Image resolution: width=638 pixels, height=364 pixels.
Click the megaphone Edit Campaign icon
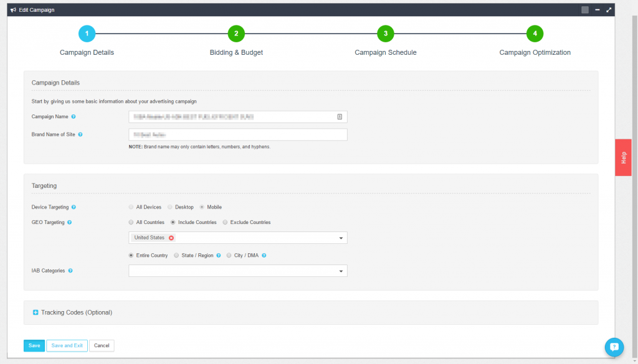pyautogui.click(x=14, y=10)
